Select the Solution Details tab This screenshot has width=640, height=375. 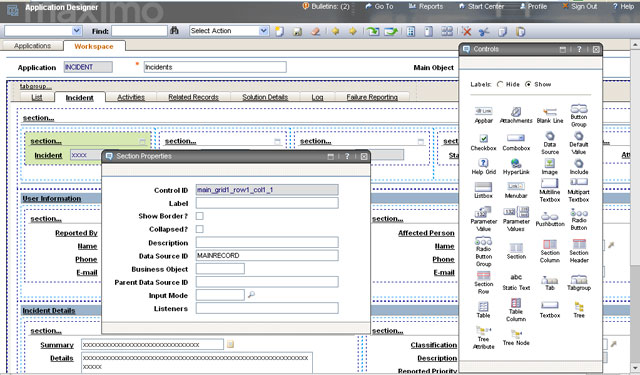[265, 97]
